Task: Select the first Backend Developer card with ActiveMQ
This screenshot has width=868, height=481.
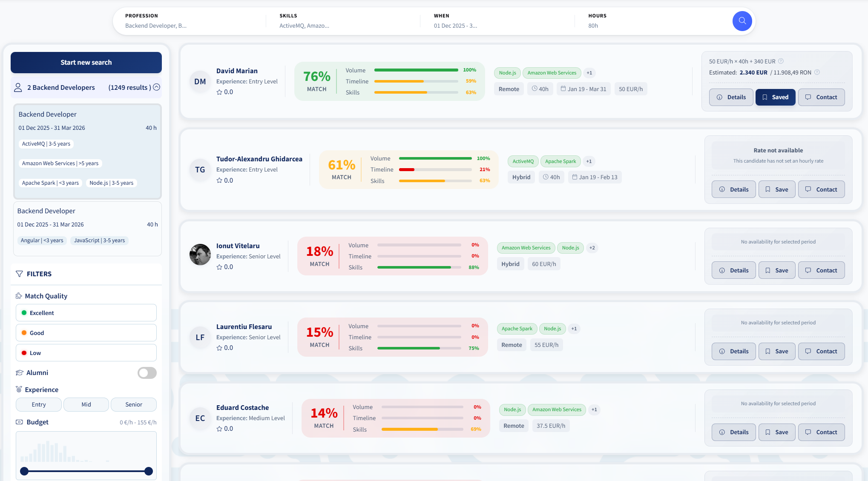Action: click(x=87, y=152)
